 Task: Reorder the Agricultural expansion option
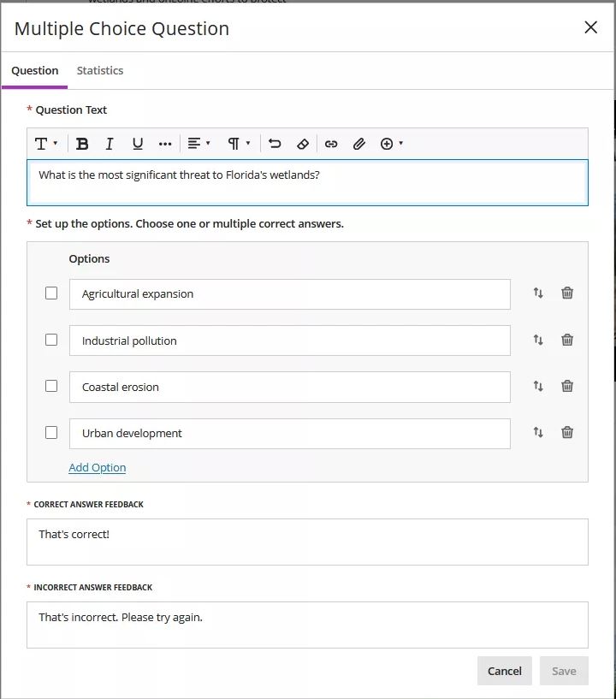click(x=538, y=293)
